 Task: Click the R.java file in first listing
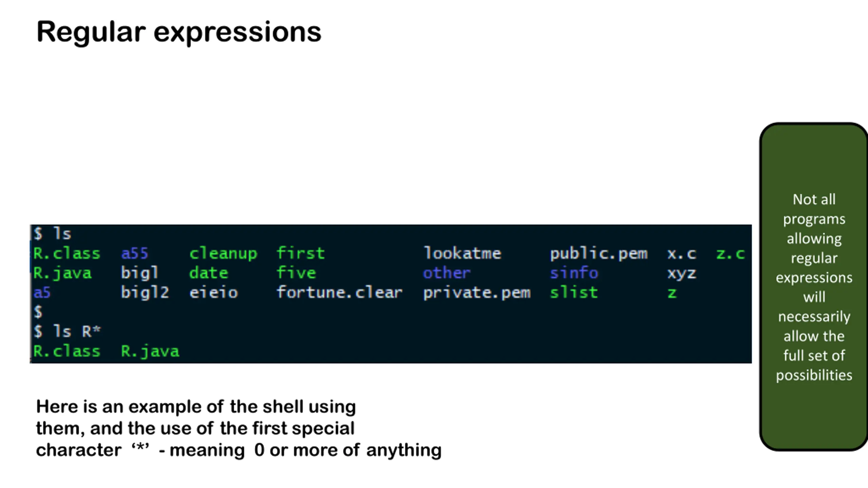[x=62, y=273]
